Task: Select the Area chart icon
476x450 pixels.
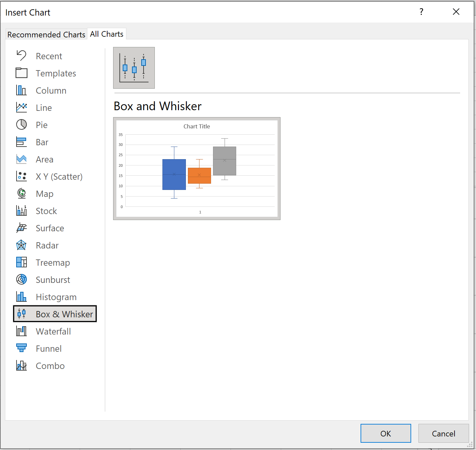Action: coord(22,159)
